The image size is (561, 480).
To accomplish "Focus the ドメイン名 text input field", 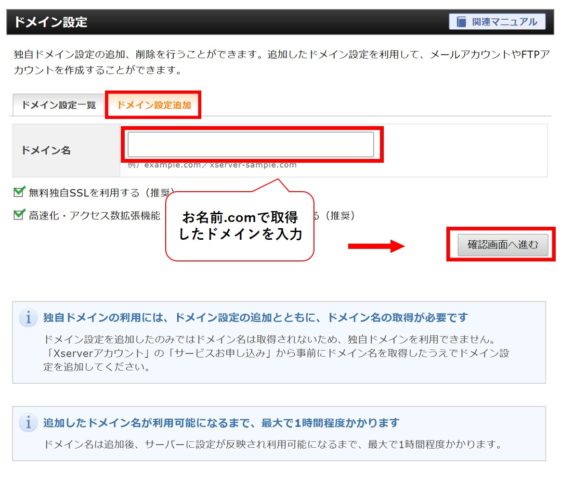I will pyautogui.click(x=250, y=145).
